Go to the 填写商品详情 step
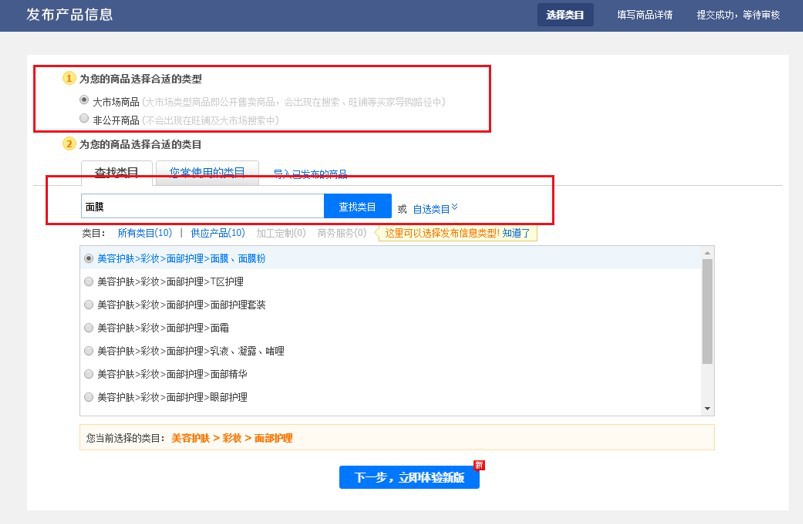Viewport: 803px width, 524px height. coord(645,15)
